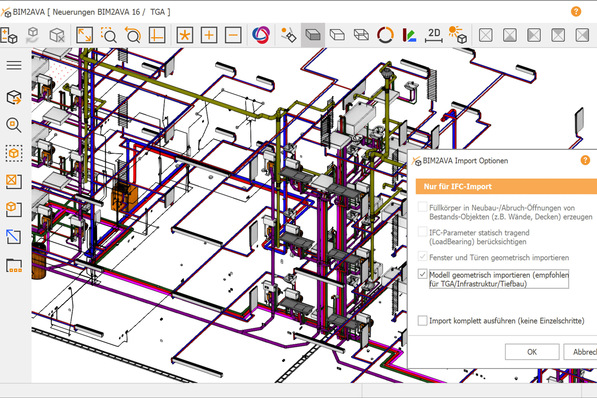Click the orange box with X sidebar icon

tap(14, 182)
